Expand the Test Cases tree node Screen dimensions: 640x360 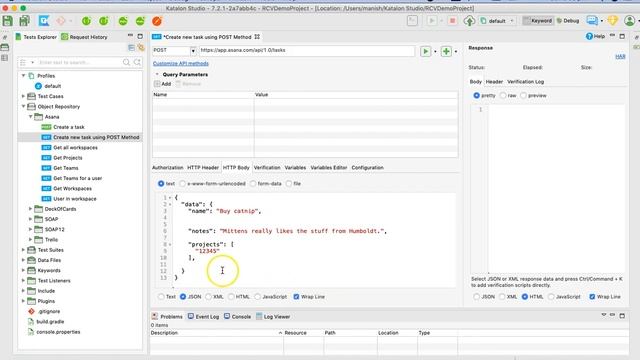[x=23, y=96]
